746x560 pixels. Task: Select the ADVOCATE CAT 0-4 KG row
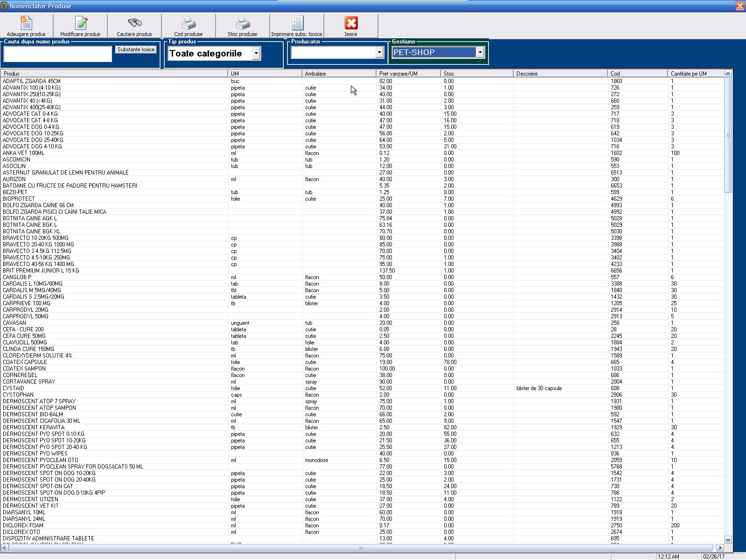click(x=362, y=114)
